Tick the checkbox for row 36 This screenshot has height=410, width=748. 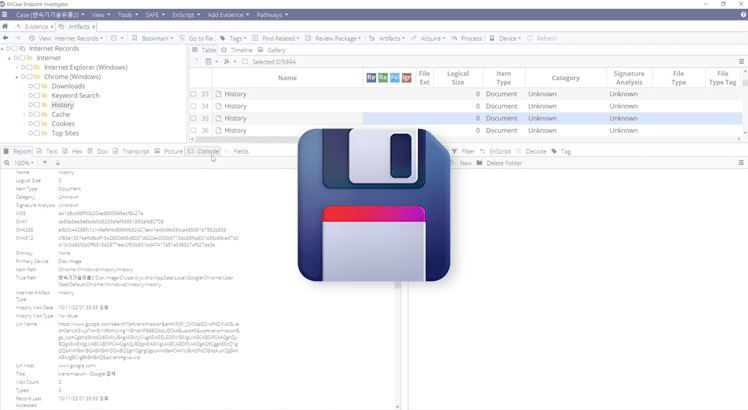[193, 130]
